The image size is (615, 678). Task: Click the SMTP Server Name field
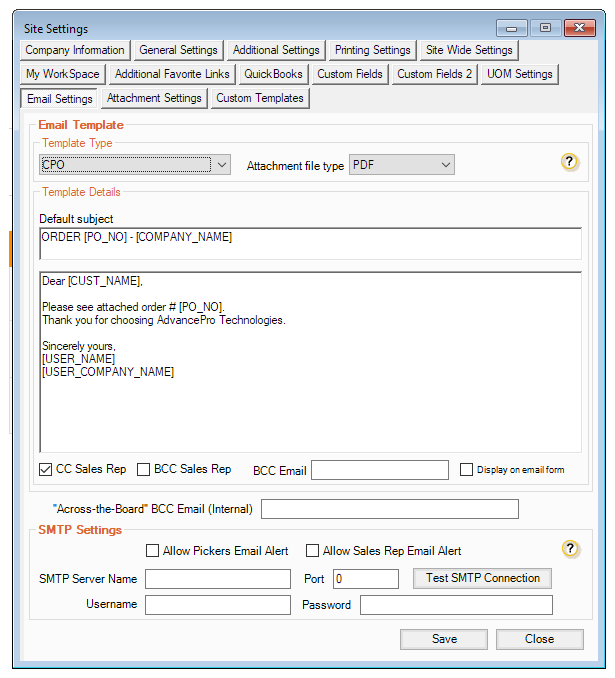[216, 579]
